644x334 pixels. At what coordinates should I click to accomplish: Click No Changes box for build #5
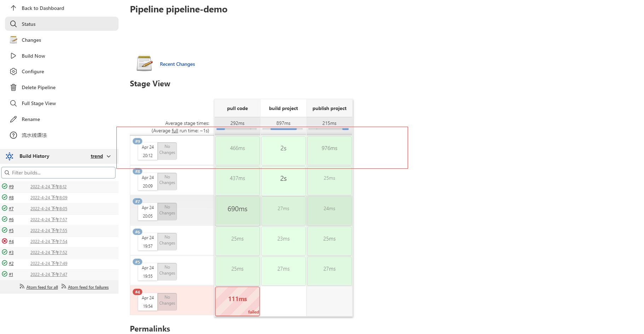pos(167,271)
